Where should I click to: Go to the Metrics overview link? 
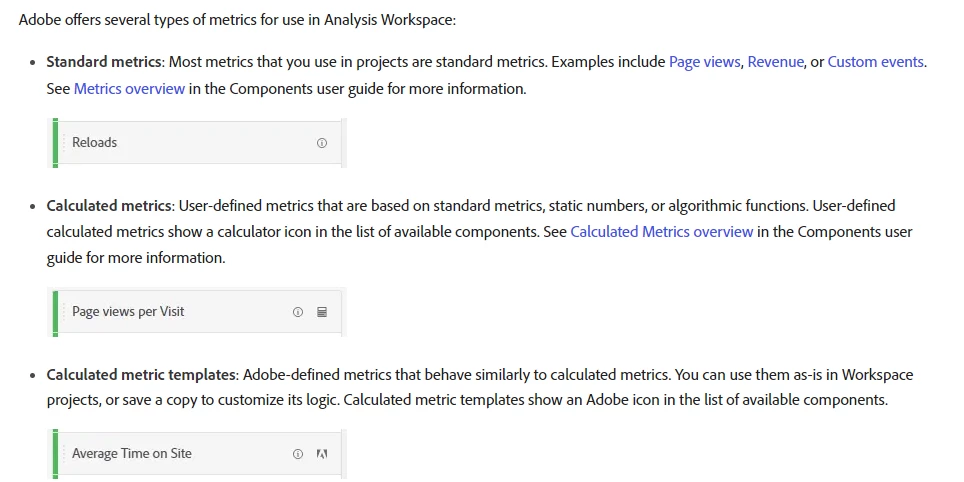[129, 89]
